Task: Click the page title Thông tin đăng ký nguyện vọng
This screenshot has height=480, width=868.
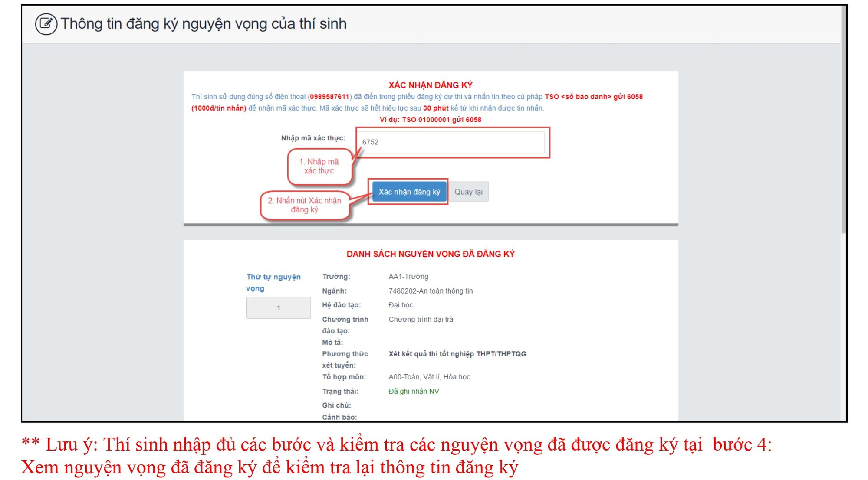Action: coord(203,24)
